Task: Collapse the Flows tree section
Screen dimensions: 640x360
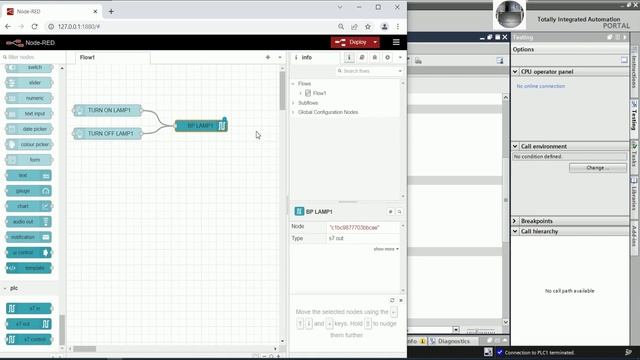Action: [293, 84]
